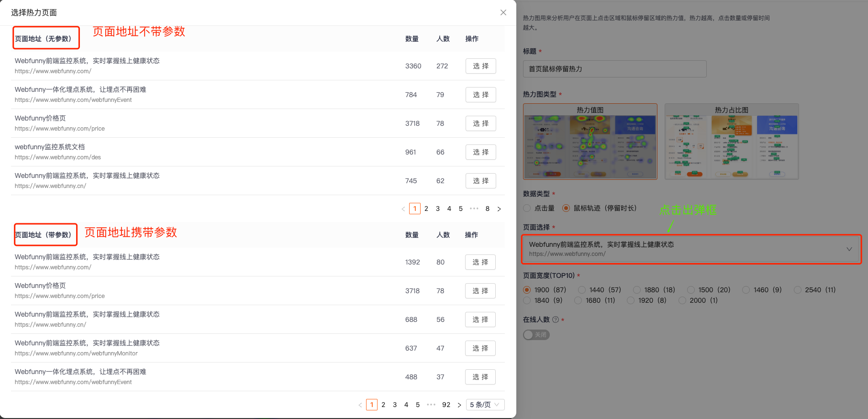Screen dimensions: 868x419
Task: Select Webfunny价格页 in no-parameter table
Action: pos(481,123)
